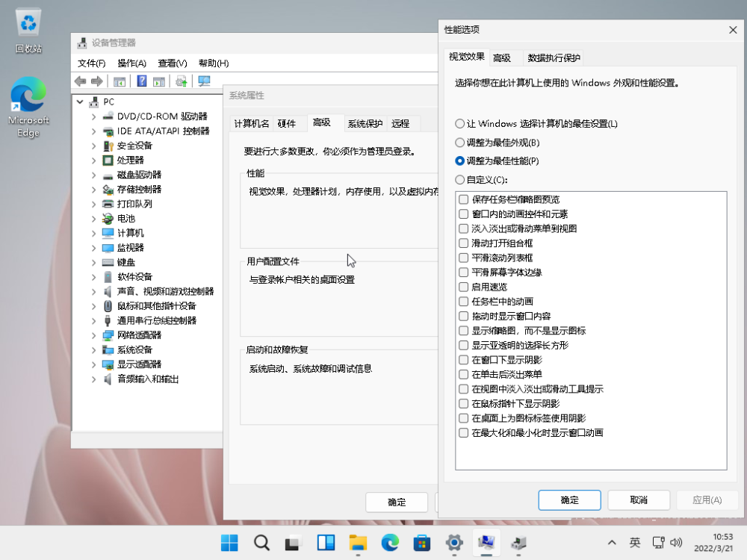This screenshot has height=560, width=747.
Task: Open Microsoft Store from the taskbar
Action: [x=422, y=543]
